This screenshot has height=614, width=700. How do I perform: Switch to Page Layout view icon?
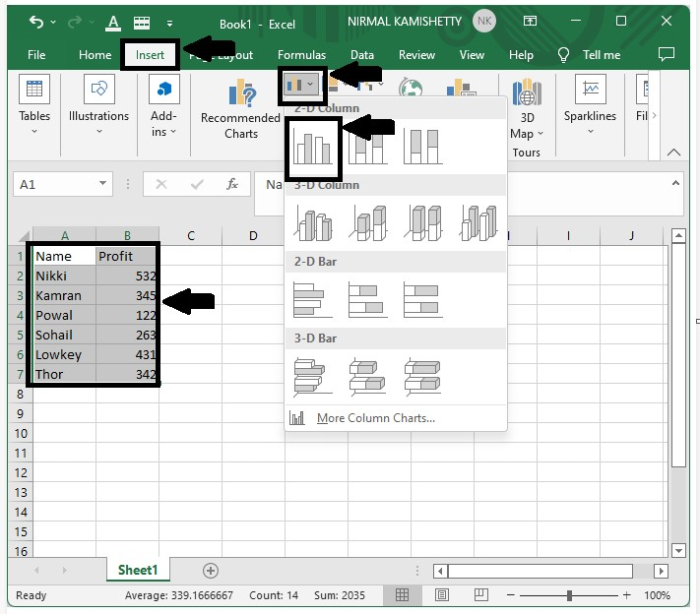(442, 595)
